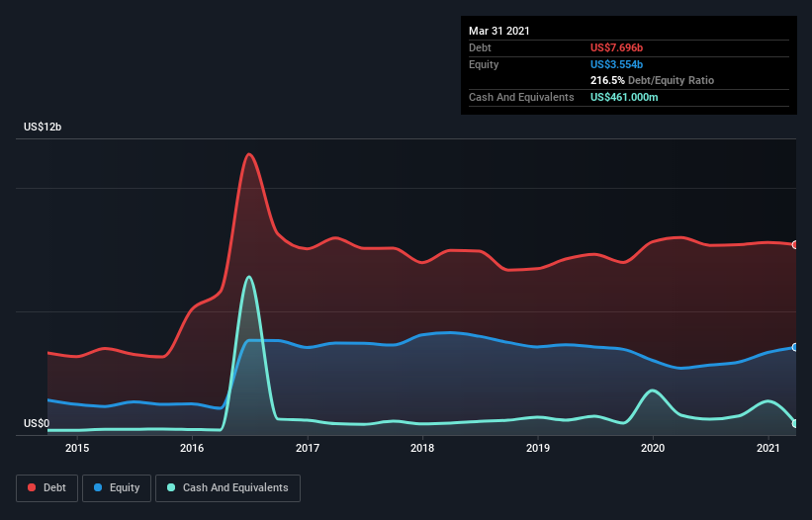Viewport: 812px width, 520px height.
Task: Click the teal Cash endpoint marker
Action: pos(795,423)
